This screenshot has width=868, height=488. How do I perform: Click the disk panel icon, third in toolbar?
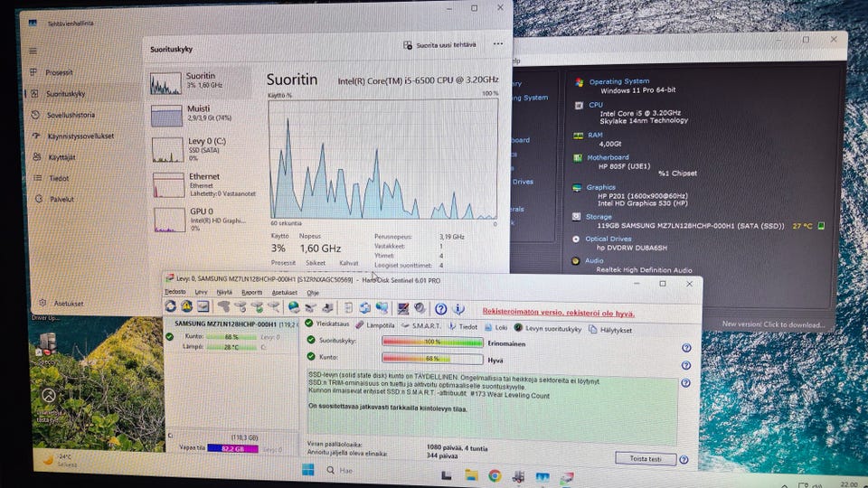coord(203,306)
